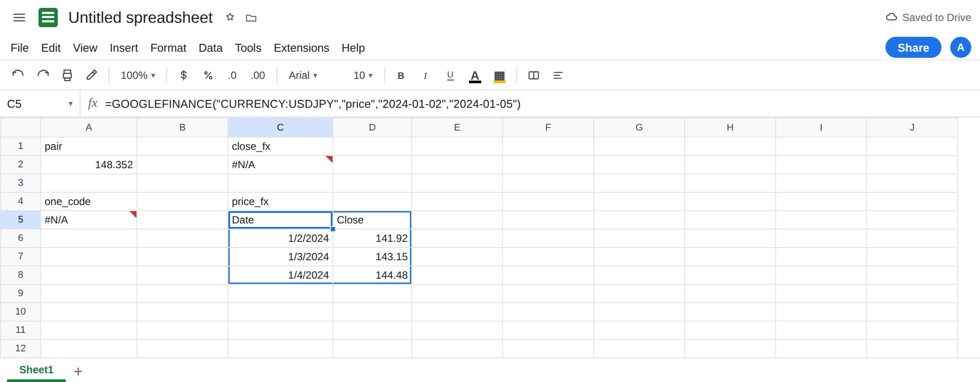Print the spreadsheet

point(67,75)
